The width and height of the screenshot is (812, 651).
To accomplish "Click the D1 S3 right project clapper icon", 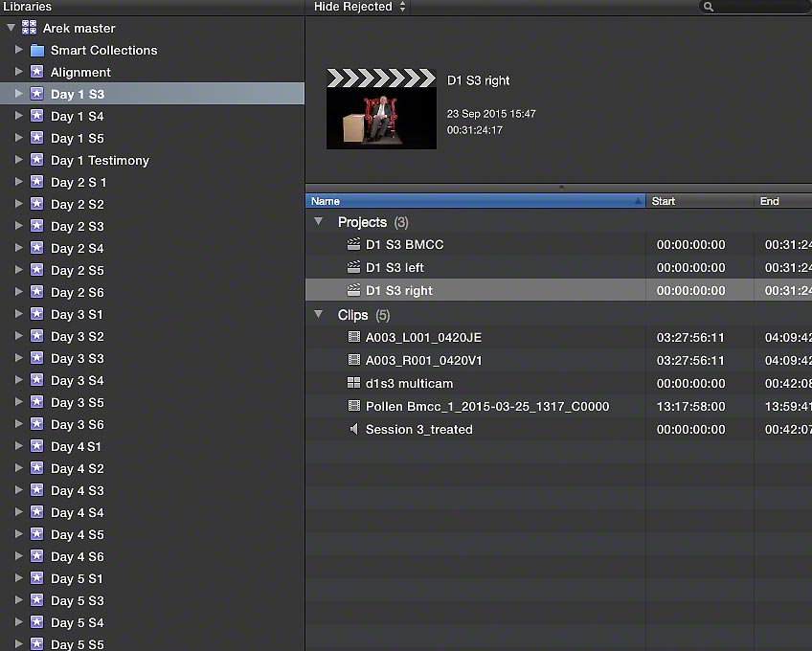I will click(353, 290).
